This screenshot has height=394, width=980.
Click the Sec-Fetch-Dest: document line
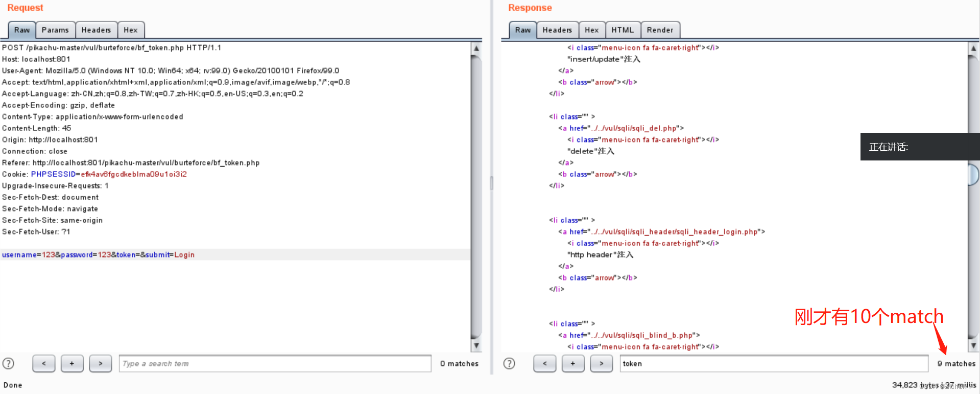[50, 197]
